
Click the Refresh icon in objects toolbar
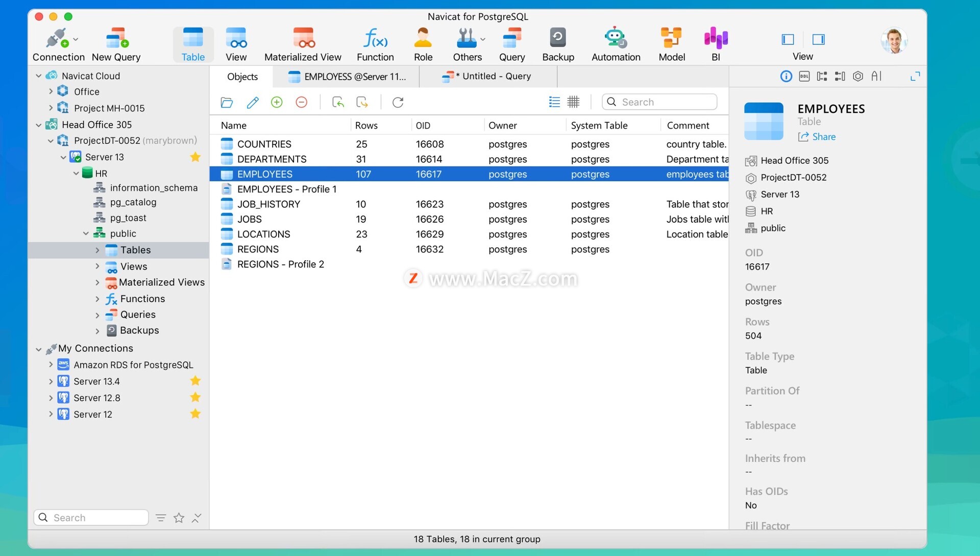[x=398, y=102]
